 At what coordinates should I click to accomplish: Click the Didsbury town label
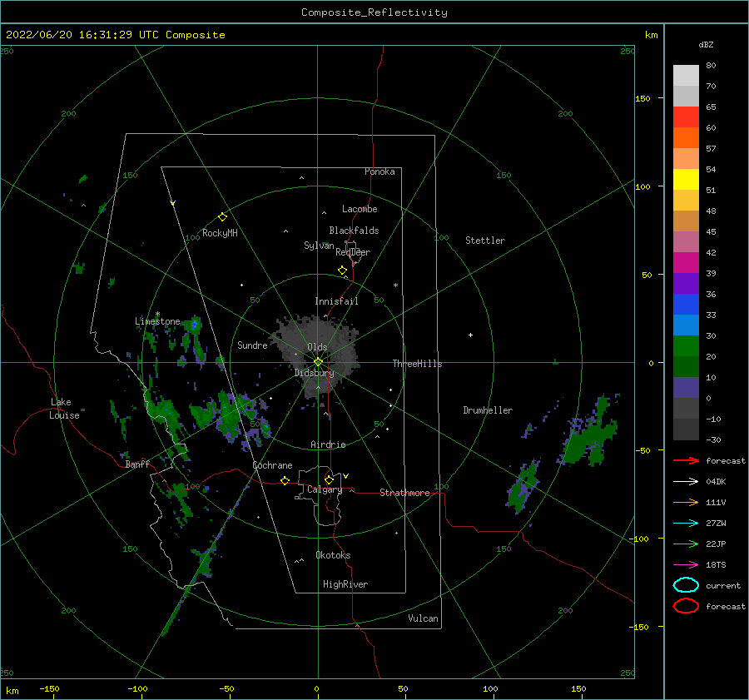click(x=315, y=373)
